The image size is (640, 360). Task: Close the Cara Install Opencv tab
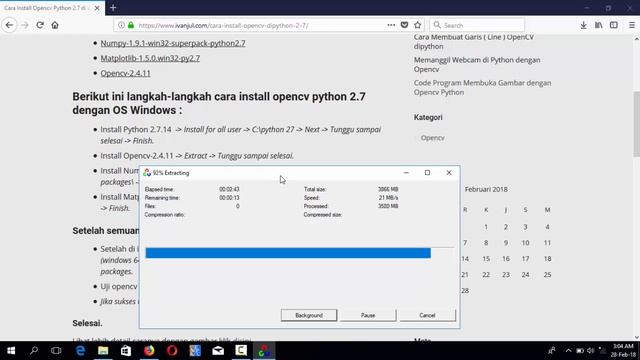tap(97, 8)
